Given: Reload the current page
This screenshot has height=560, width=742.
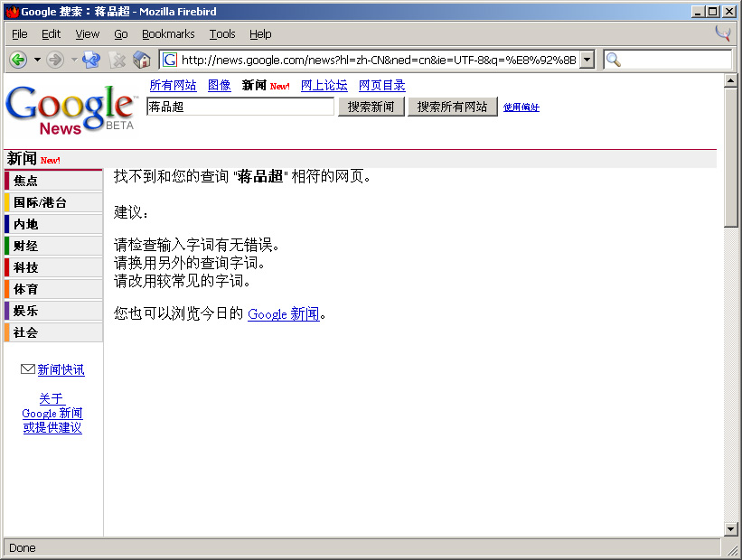Looking at the screenshot, I should pos(91,60).
